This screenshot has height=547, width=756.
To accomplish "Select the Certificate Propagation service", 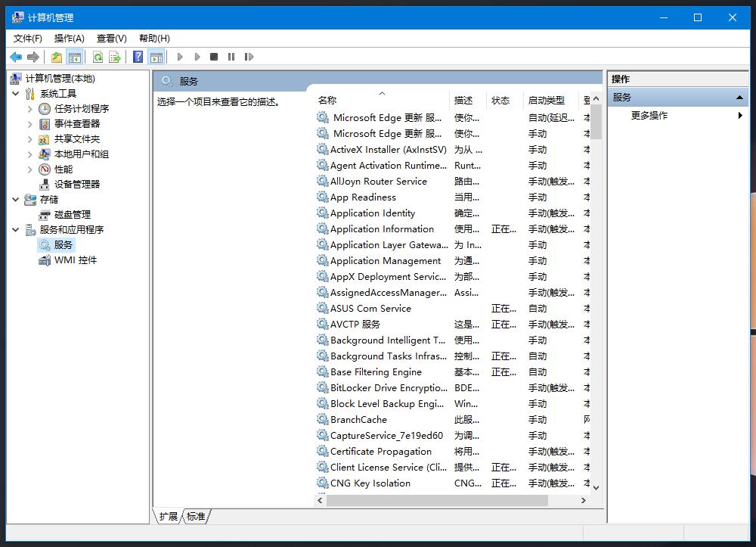I will coord(453,452).
